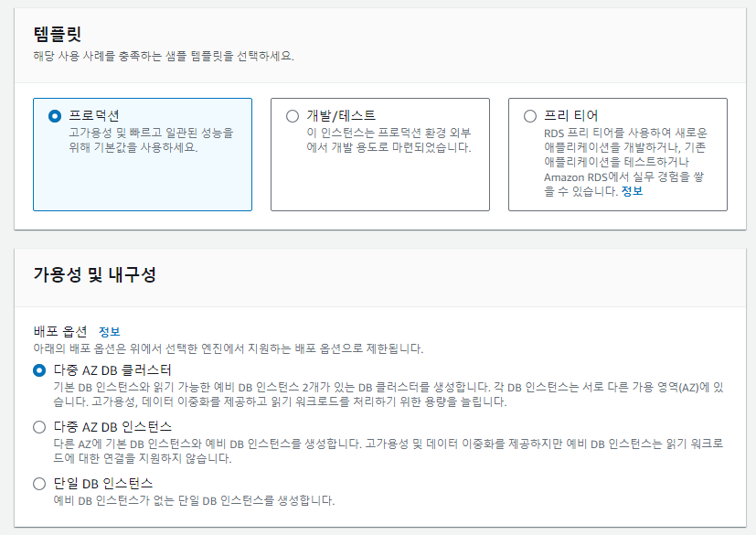Click the 템플릿 section heading
This screenshot has width=756, height=535.
pos(58,35)
